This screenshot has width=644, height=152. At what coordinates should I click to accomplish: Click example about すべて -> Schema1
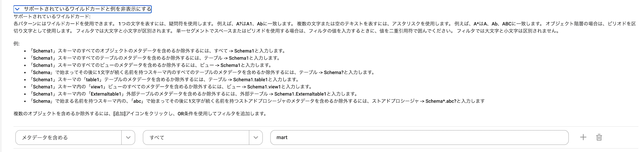pyautogui.click(x=157, y=51)
